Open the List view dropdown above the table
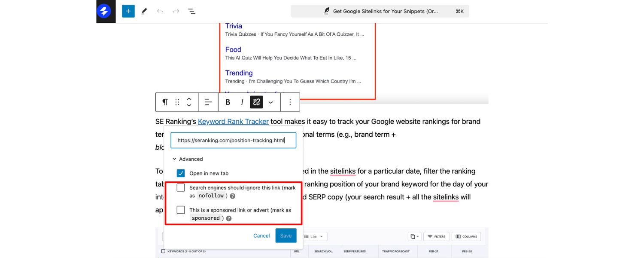The height and width of the screenshot is (258, 644). [x=316, y=236]
